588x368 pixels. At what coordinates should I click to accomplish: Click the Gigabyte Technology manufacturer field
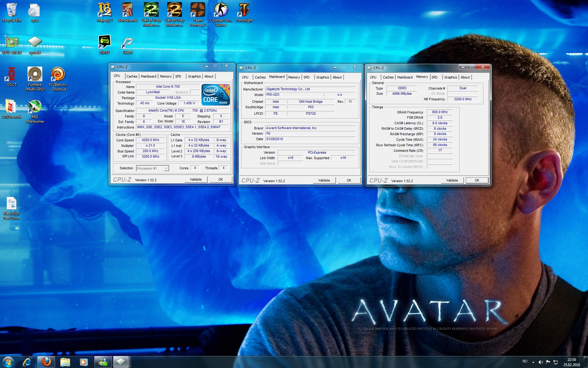tap(310, 89)
